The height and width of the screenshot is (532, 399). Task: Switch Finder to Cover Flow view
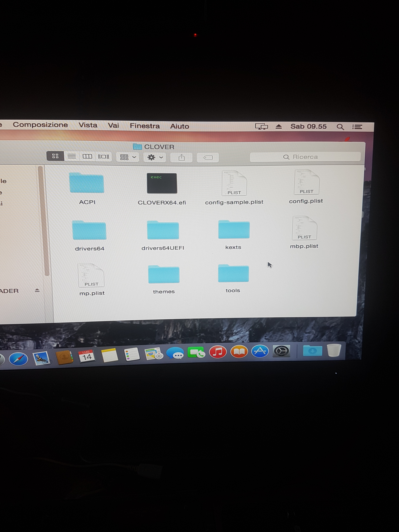click(104, 157)
